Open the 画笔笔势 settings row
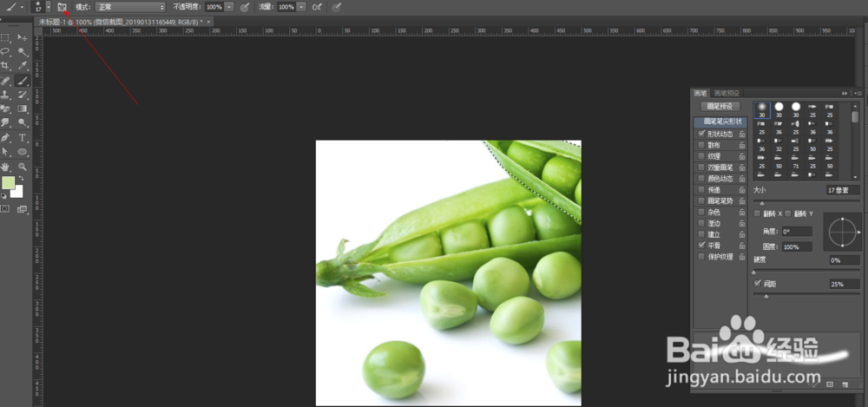Image resolution: width=868 pixels, height=407 pixels. pyautogui.click(x=720, y=201)
